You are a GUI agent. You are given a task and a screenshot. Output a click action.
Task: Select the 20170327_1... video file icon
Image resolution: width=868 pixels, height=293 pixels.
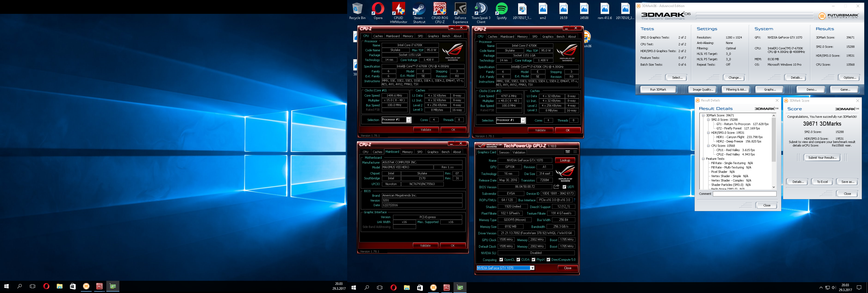(x=522, y=11)
